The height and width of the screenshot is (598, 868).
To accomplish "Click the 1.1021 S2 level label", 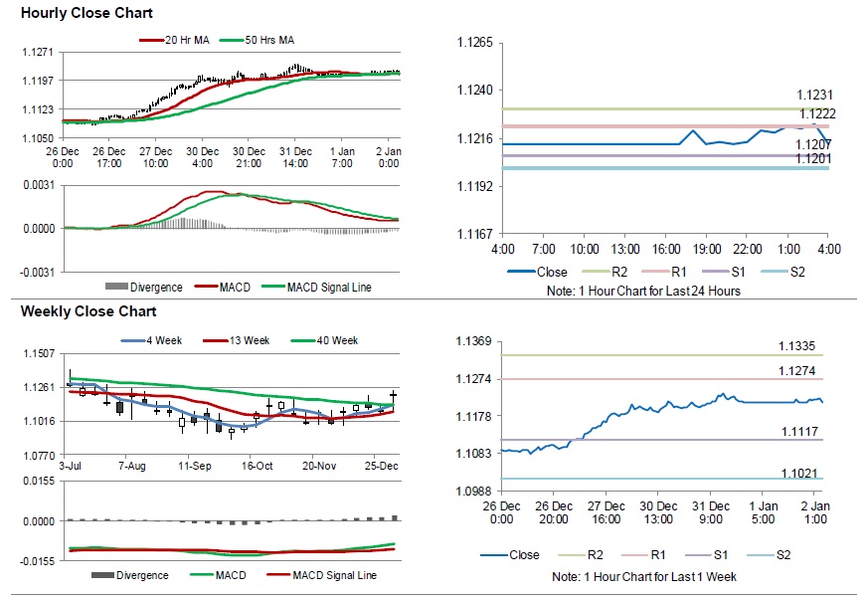I will [799, 474].
